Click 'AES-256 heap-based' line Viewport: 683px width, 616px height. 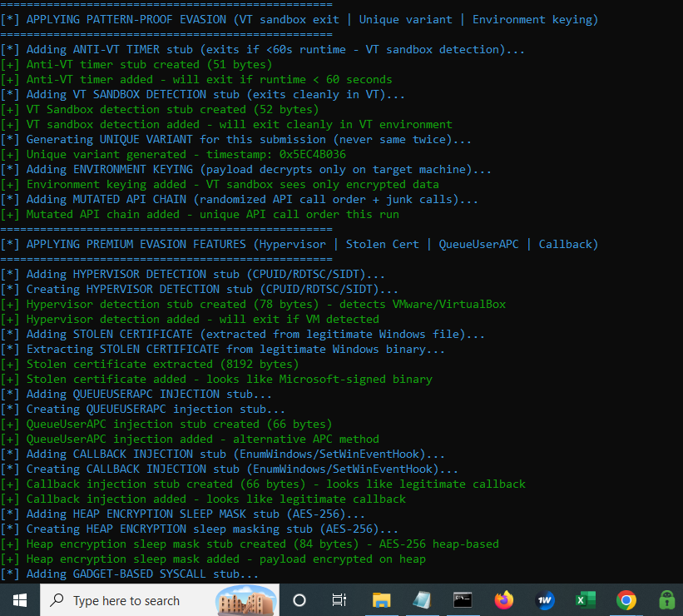tap(250, 544)
